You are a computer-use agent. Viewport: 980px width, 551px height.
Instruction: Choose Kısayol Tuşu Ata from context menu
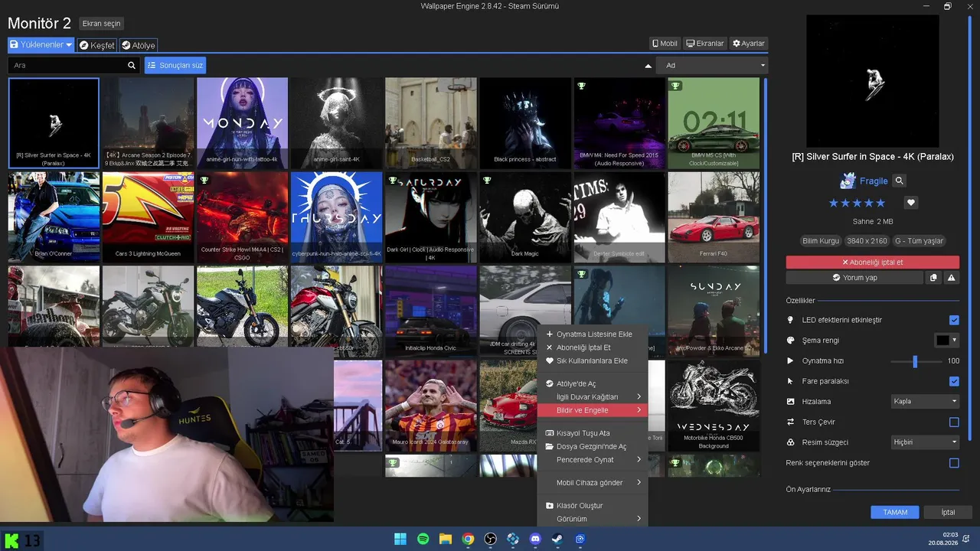coord(593,433)
